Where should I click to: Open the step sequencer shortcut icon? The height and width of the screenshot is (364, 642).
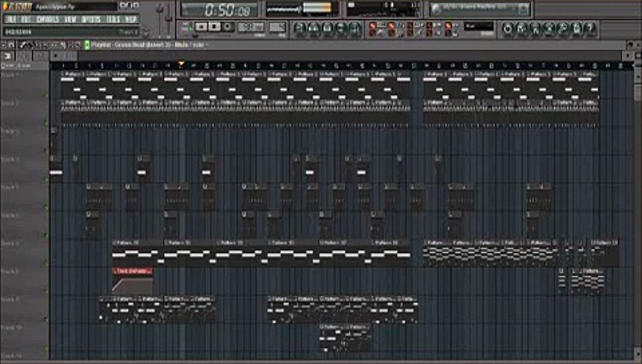pos(314,29)
